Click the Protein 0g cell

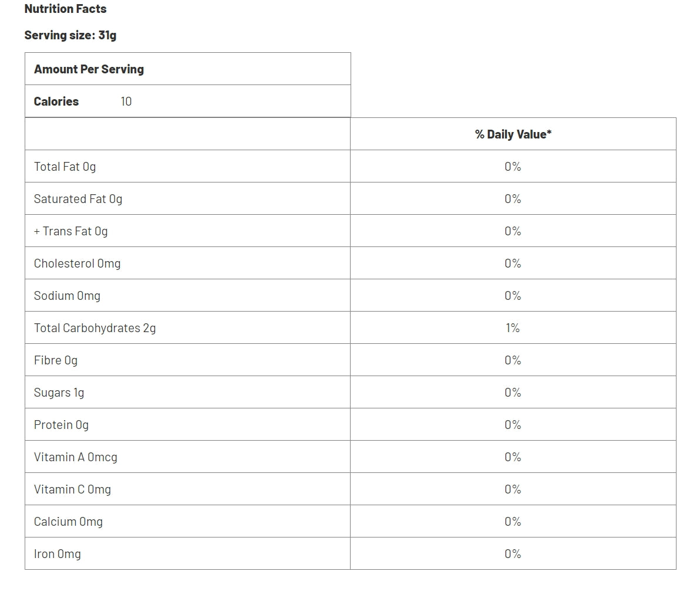[187, 425]
